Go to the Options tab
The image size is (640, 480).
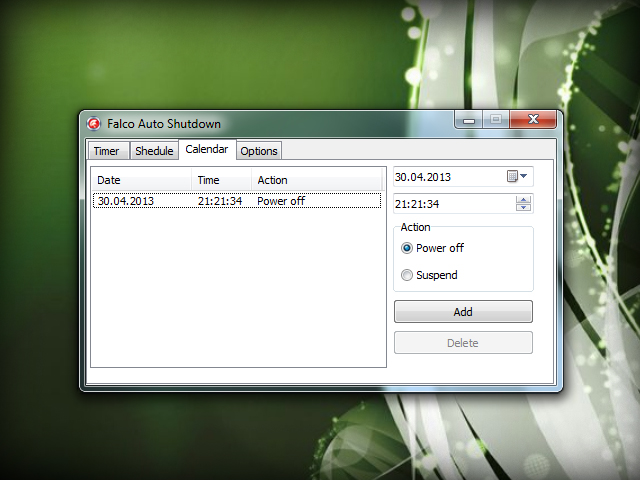(259, 151)
